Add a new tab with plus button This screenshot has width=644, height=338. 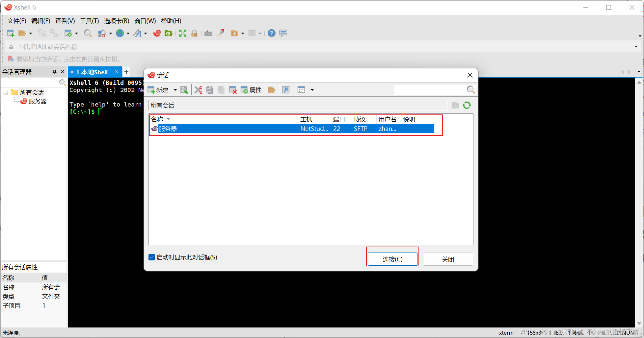coord(126,72)
